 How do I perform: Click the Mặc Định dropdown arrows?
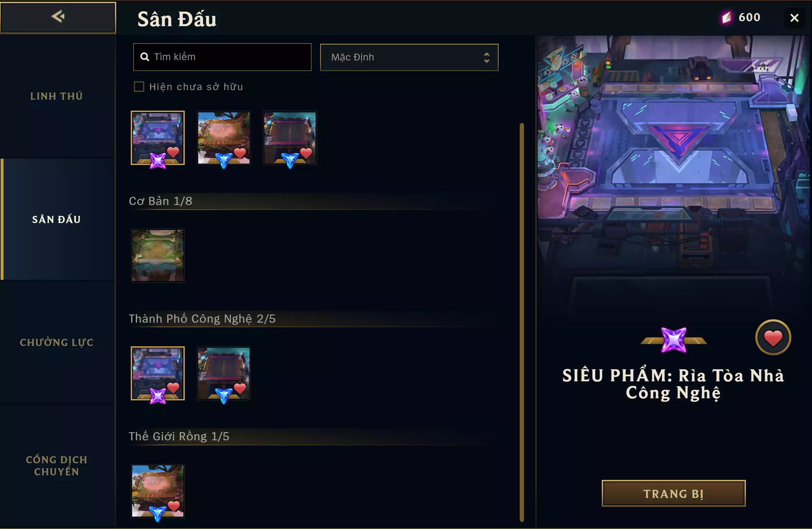tap(487, 57)
